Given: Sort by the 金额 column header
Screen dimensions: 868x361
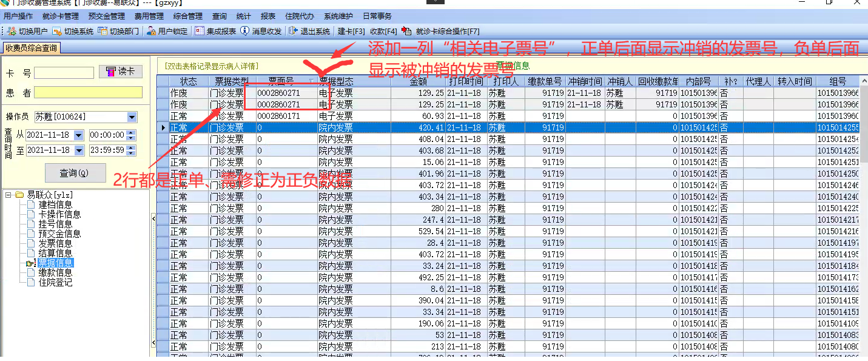Looking at the screenshot, I should point(418,81).
